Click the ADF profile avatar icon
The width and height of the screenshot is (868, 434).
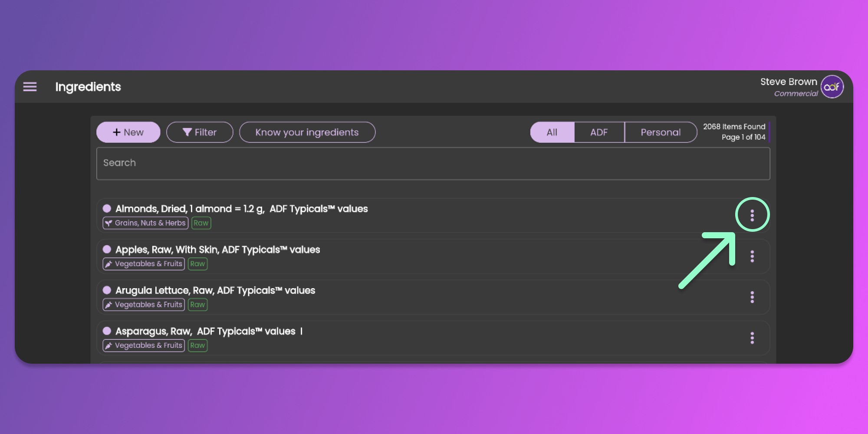click(832, 87)
